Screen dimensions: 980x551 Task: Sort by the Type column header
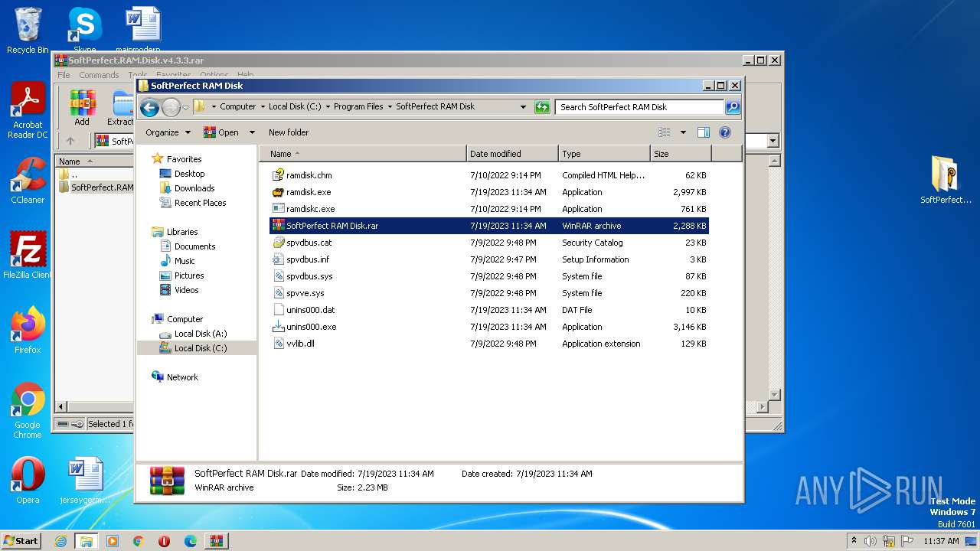point(604,154)
